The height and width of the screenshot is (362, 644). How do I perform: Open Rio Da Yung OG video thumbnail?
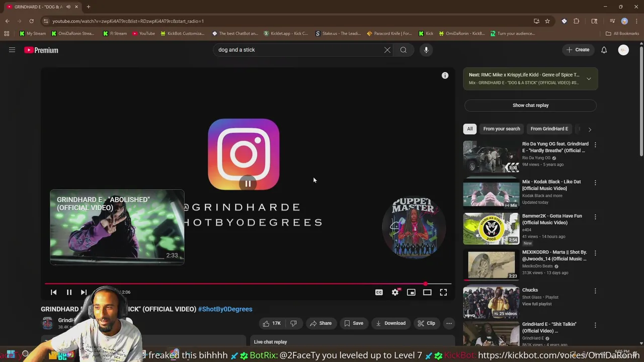(491, 157)
